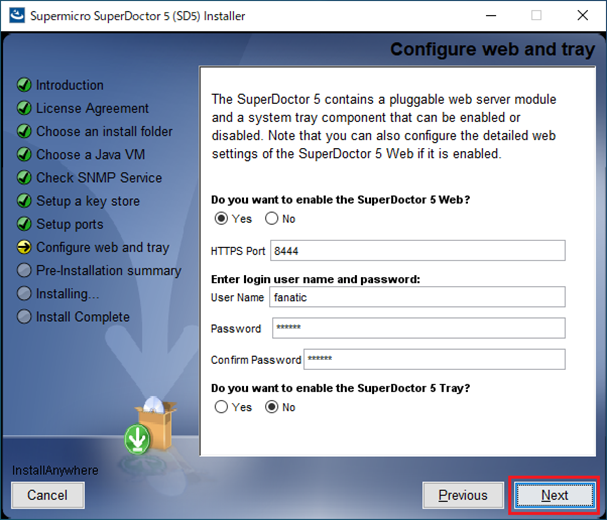Screen dimensions: 607x520
Task: Click the Pre-Installation summary step label
Action: coord(109,271)
